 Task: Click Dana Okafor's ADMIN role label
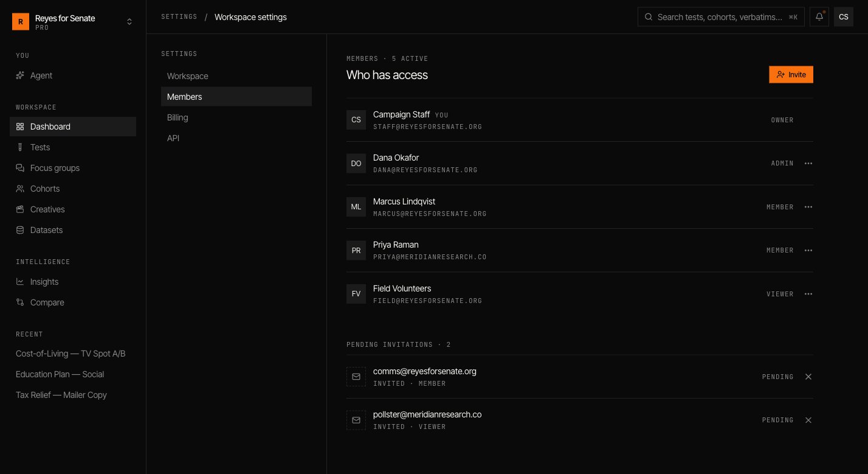pos(782,163)
